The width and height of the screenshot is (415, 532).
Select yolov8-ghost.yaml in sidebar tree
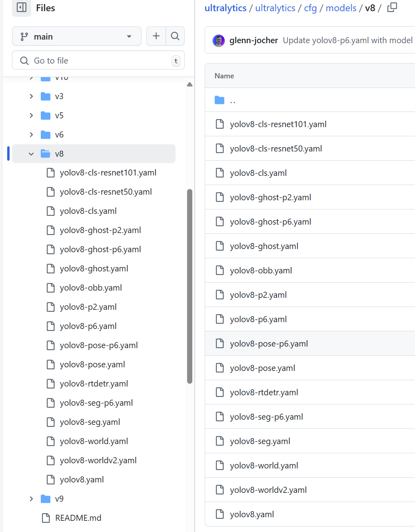click(x=94, y=269)
